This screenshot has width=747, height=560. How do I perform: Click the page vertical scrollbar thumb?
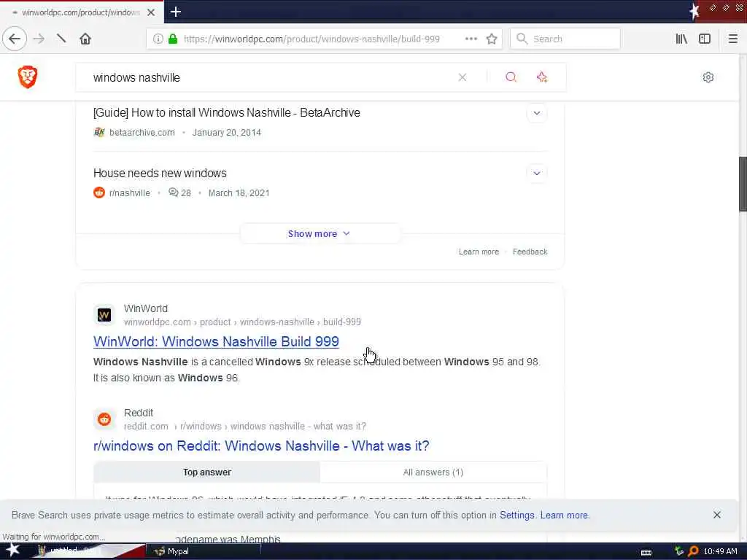tap(743, 184)
